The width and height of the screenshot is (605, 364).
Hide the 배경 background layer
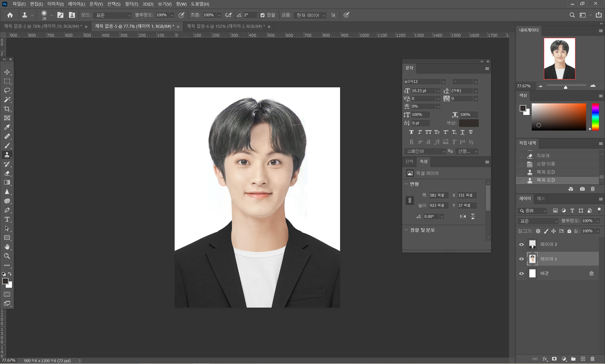pyautogui.click(x=521, y=273)
